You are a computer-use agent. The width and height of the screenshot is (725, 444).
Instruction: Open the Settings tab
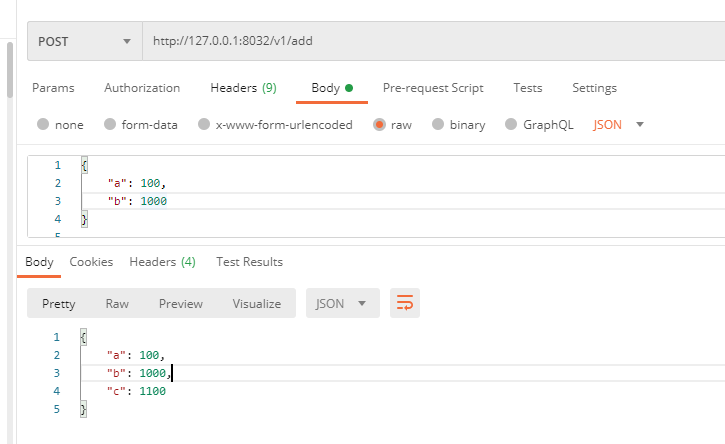pyautogui.click(x=594, y=88)
